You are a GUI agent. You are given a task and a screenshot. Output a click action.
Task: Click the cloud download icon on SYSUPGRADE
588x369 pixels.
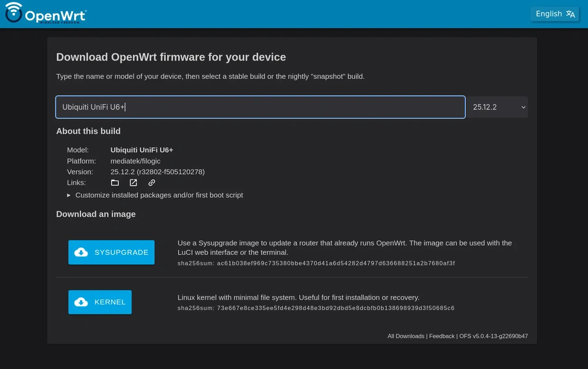coord(81,252)
